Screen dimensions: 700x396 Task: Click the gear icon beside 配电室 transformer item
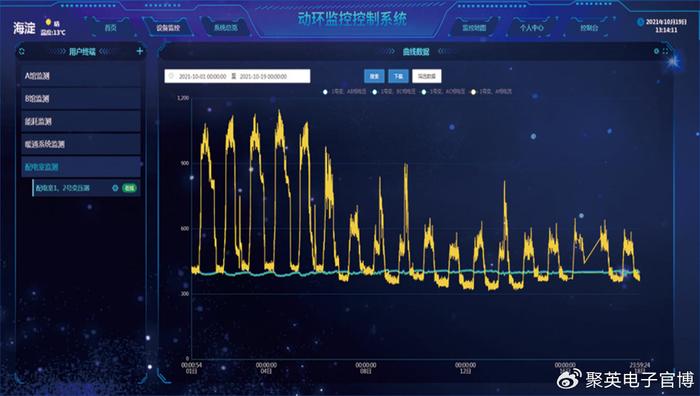point(115,188)
